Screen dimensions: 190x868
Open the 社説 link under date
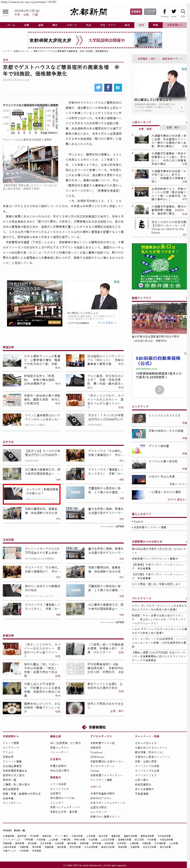(26, 15)
